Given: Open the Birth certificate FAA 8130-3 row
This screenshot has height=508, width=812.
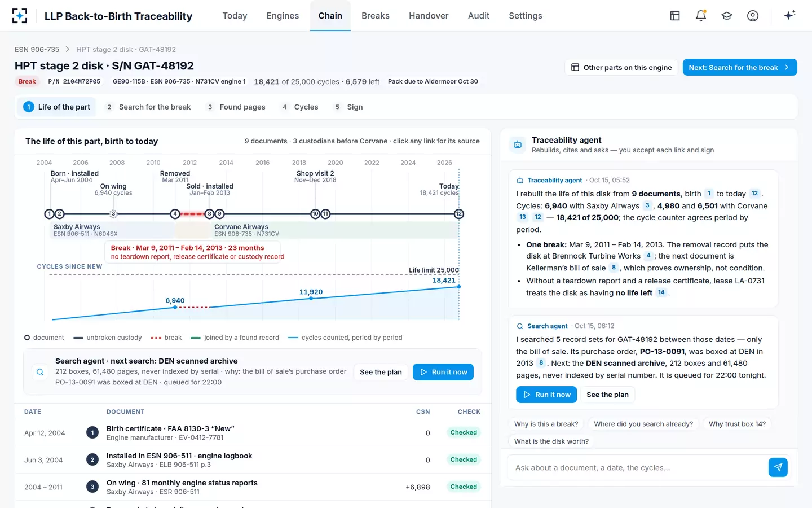Looking at the screenshot, I should (253, 433).
